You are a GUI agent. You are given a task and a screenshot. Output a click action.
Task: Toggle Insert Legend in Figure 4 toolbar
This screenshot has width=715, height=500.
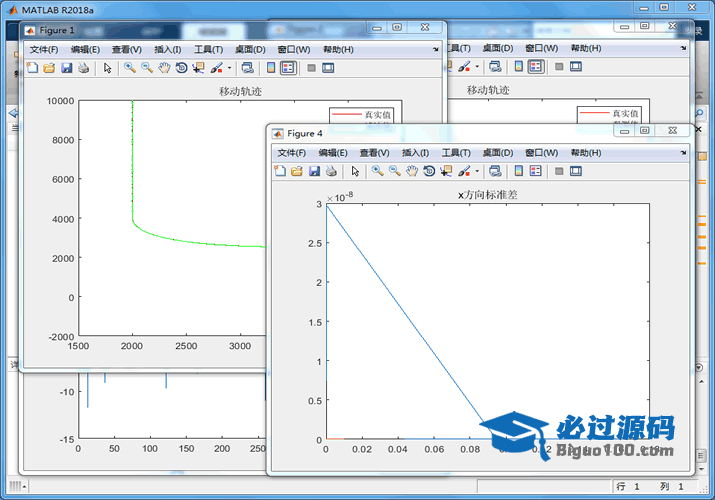point(536,171)
